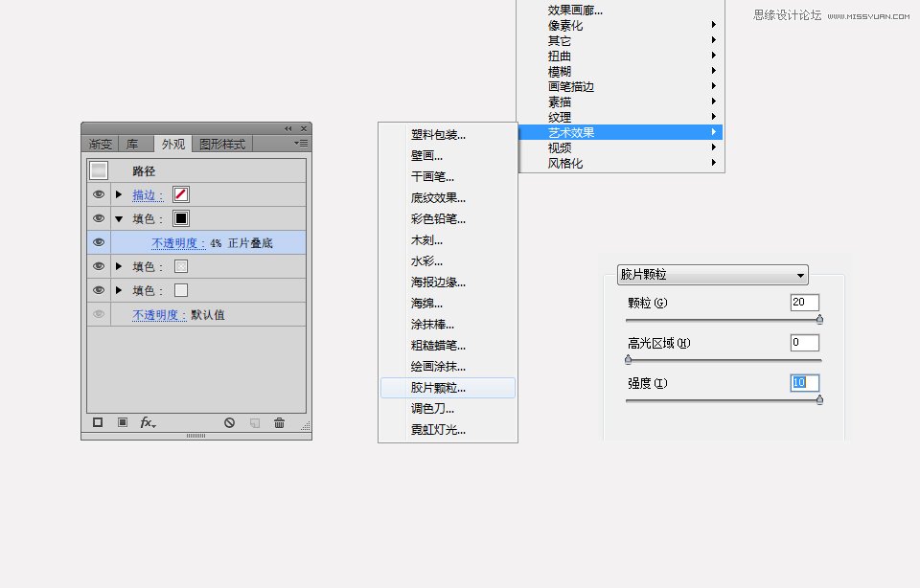Open the white fill color swatch
Image resolution: width=920 pixels, height=588 pixels.
coord(181,290)
